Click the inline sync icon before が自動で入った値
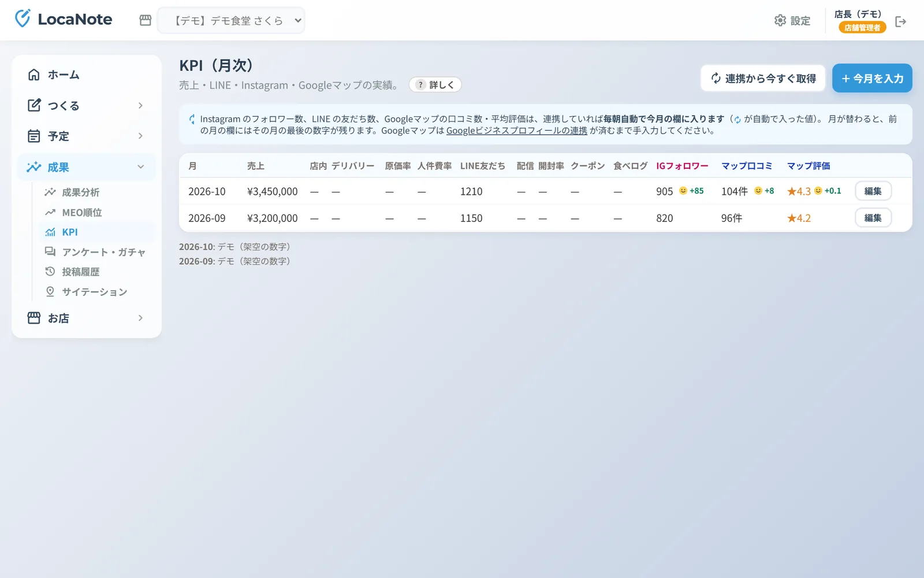The image size is (924, 578). coord(737,120)
